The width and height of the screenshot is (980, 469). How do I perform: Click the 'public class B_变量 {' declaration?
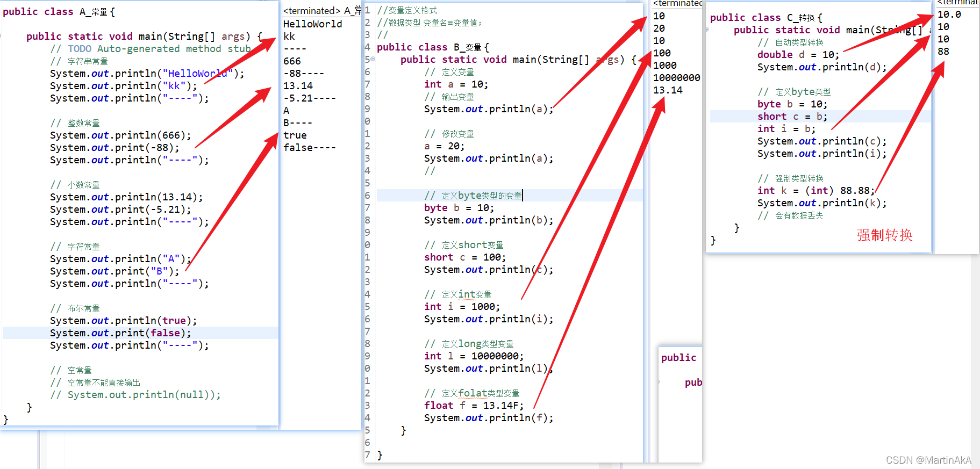tap(433, 47)
